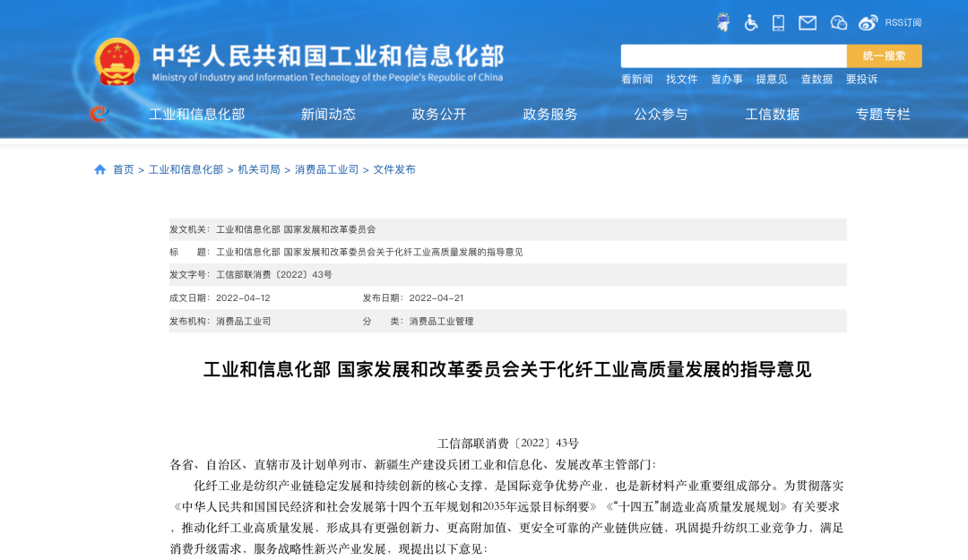
Task: Click the main article headline
Action: coord(507,369)
